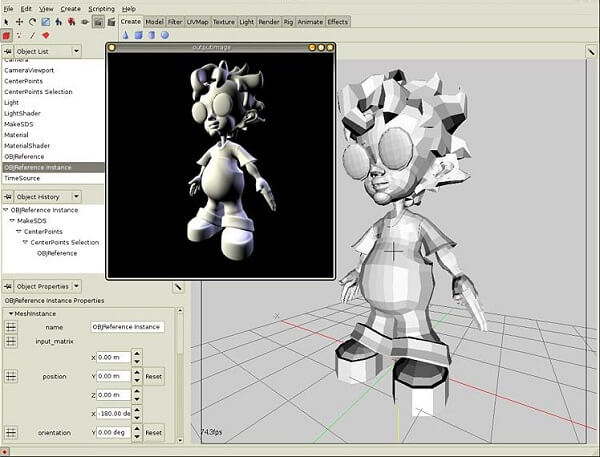Activate the Move tool icon

pos(19,22)
